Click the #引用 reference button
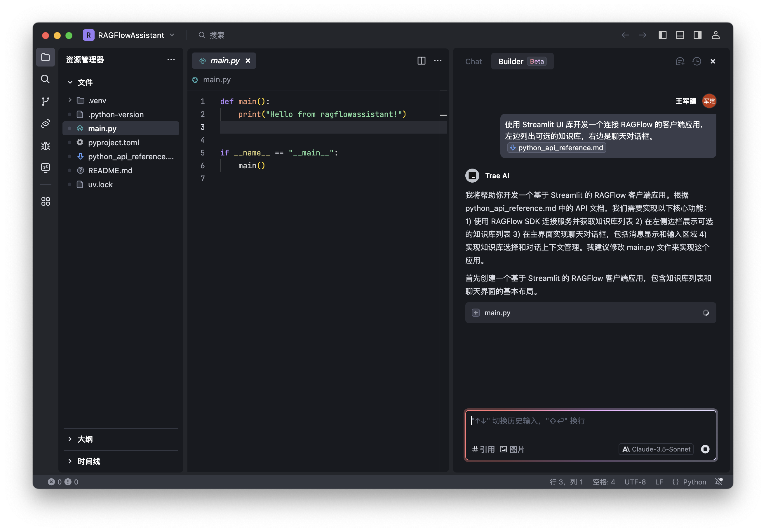Screen dimensions: 766x532 tap(483, 449)
